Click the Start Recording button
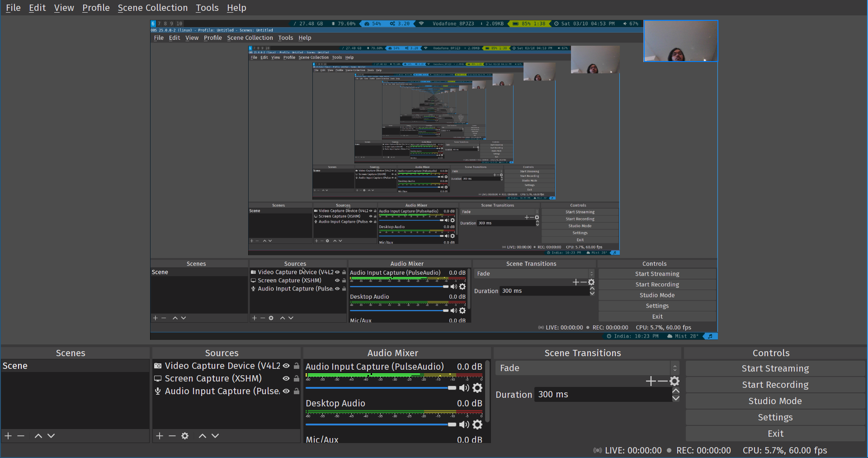Viewport: 868px width, 458px height. point(775,385)
